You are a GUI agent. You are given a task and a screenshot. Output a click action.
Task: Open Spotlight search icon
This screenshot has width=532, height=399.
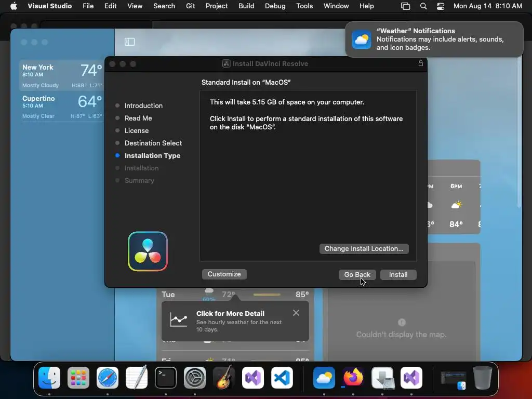coord(423,6)
